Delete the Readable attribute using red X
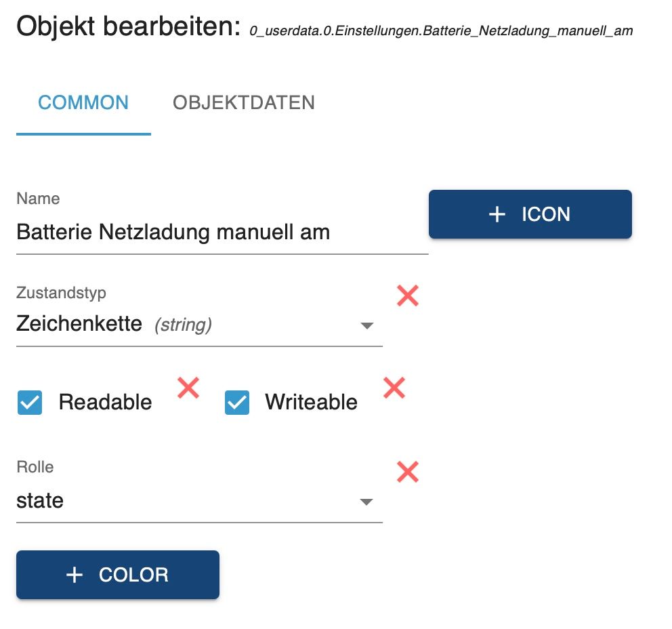The width and height of the screenshot is (672, 629). (x=188, y=388)
